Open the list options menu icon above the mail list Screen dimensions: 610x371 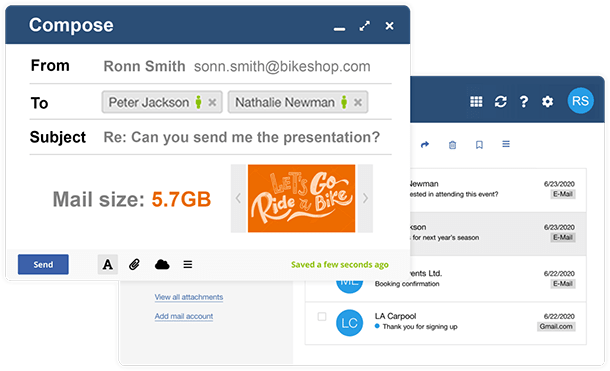(506, 144)
